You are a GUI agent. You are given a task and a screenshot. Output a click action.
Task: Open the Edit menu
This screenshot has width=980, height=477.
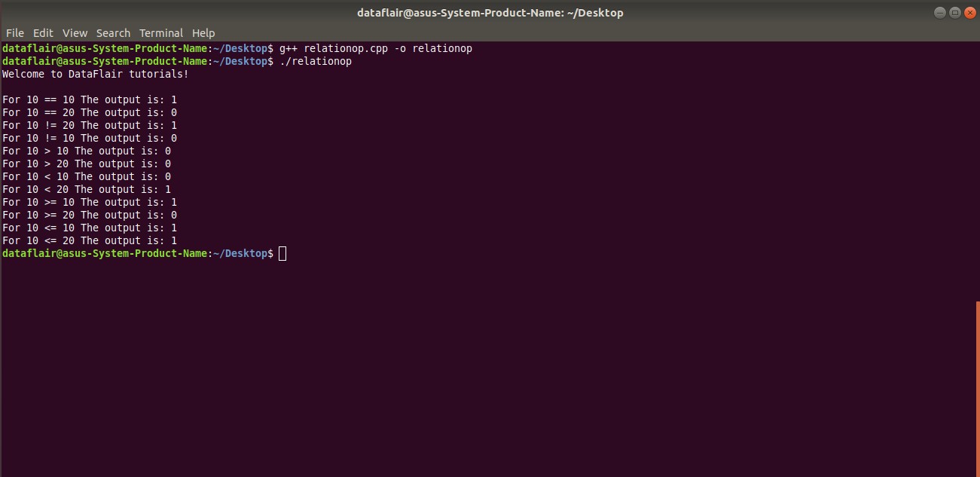(43, 33)
